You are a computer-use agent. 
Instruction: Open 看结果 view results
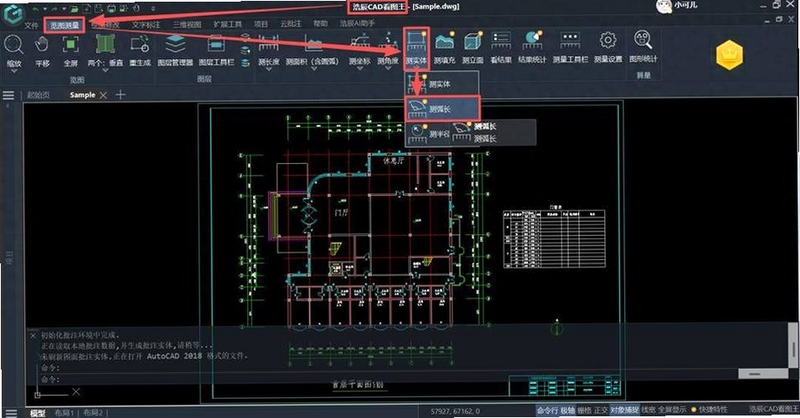click(x=501, y=48)
